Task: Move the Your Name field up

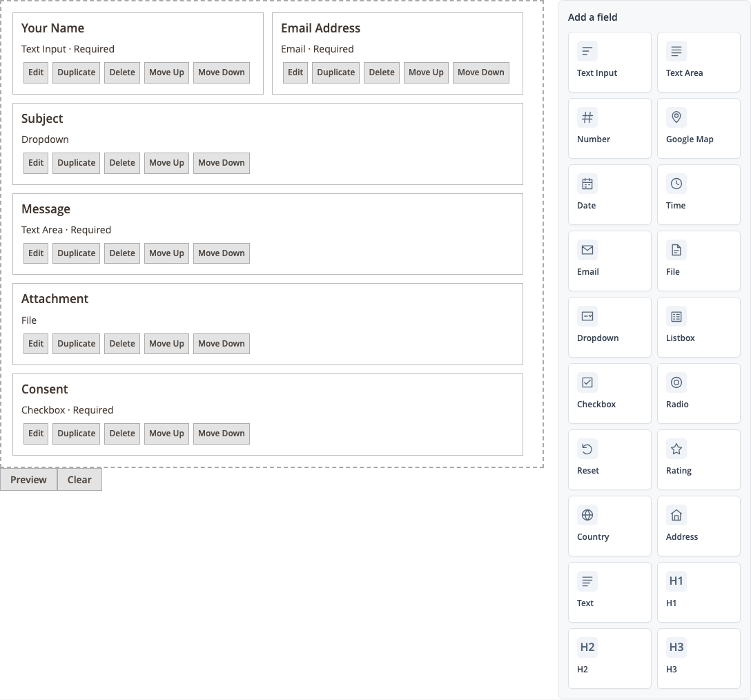Action: click(x=166, y=72)
